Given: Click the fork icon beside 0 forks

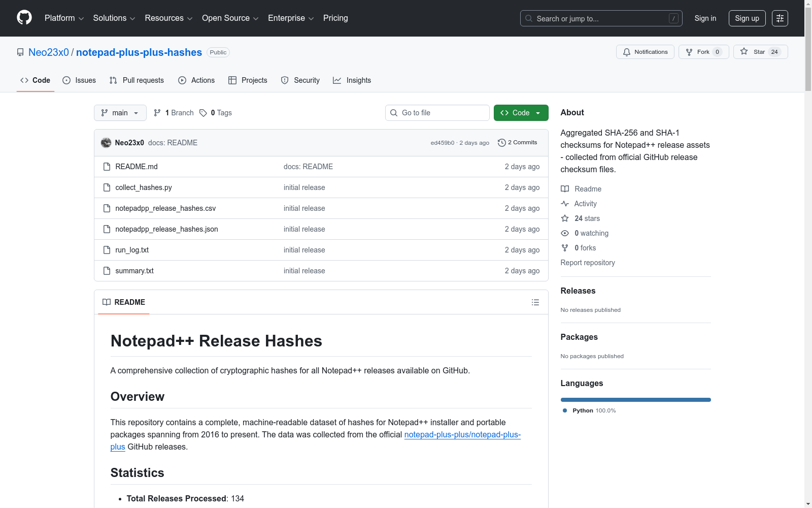Looking at the screenshot, I should 565,248.
